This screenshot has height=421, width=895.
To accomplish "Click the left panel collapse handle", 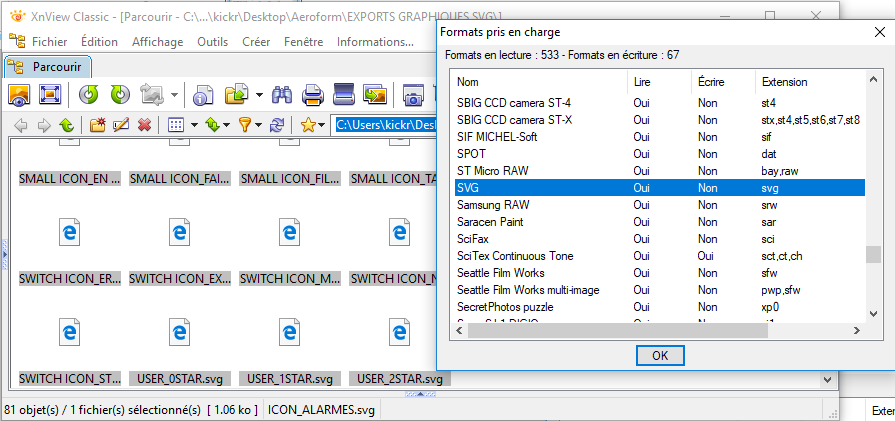I will coord(5,254).
